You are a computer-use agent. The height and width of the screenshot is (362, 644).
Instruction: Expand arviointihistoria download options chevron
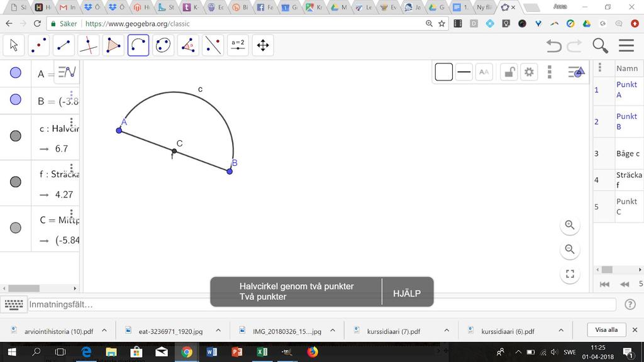[x=104, y=331]
